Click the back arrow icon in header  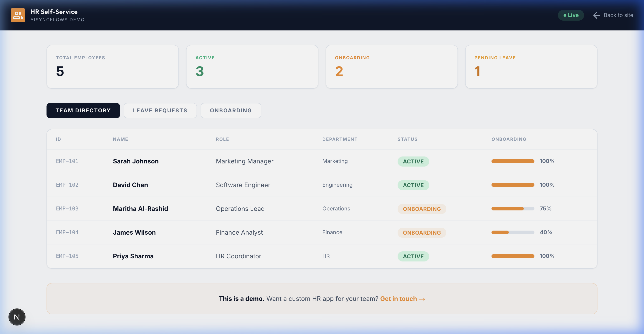[x=597, y=15]
